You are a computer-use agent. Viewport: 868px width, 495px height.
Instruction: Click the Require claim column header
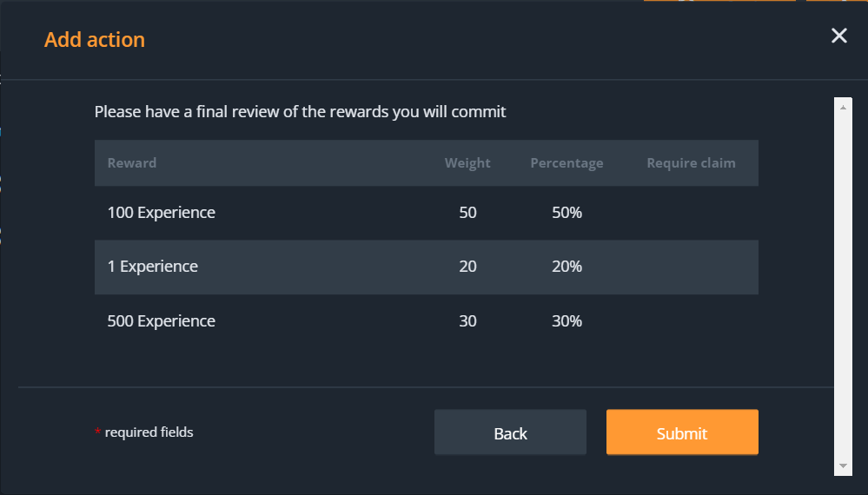691,163
